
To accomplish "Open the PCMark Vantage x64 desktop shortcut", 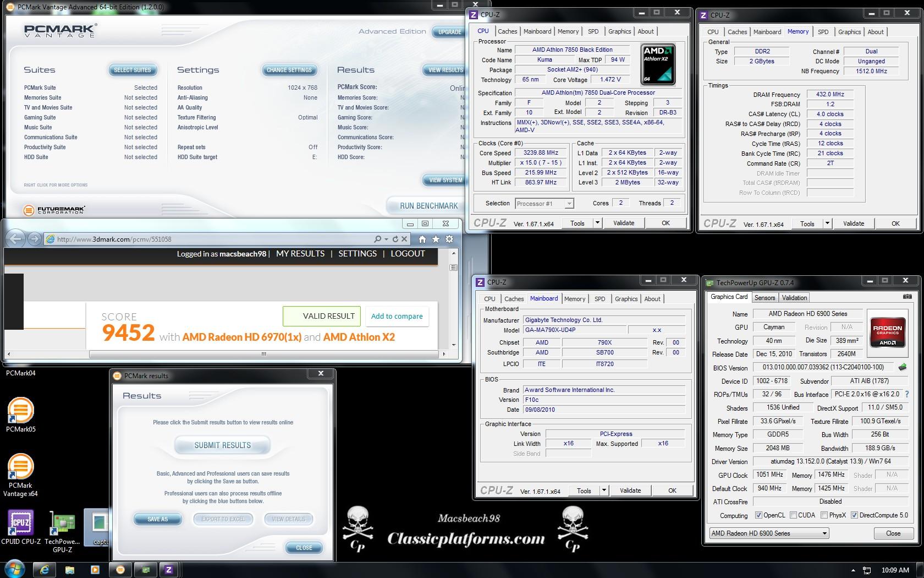I will pos(20,475).
